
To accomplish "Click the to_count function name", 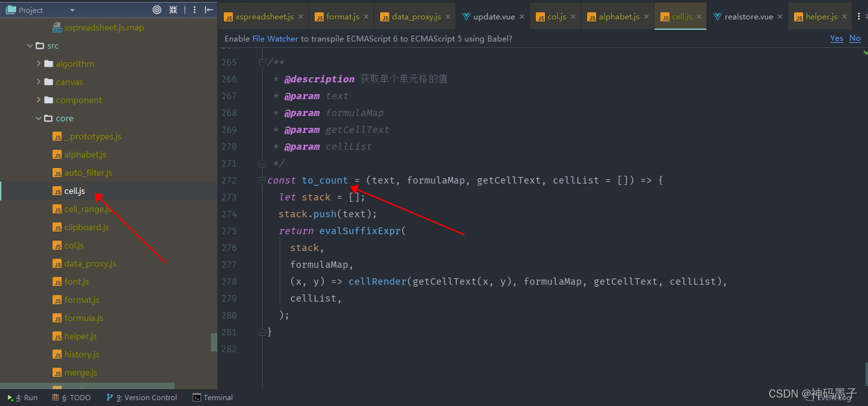I will pyautogui.click(x=325, y=180).
